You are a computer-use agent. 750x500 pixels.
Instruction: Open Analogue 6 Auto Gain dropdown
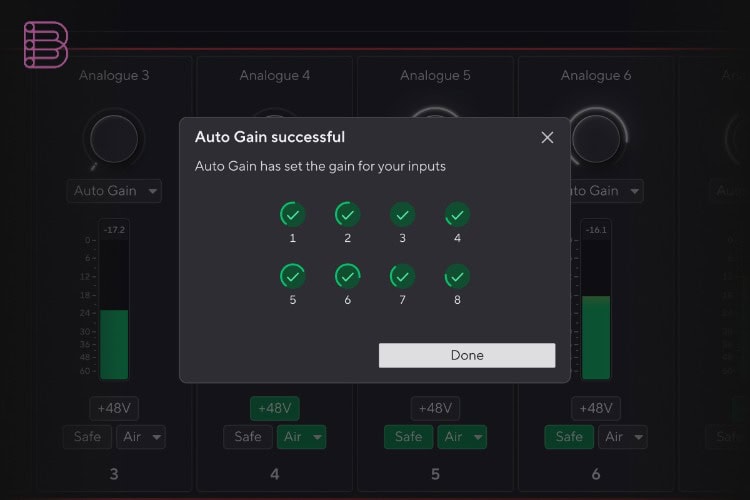pyautogui.click(x=607, y=191)
